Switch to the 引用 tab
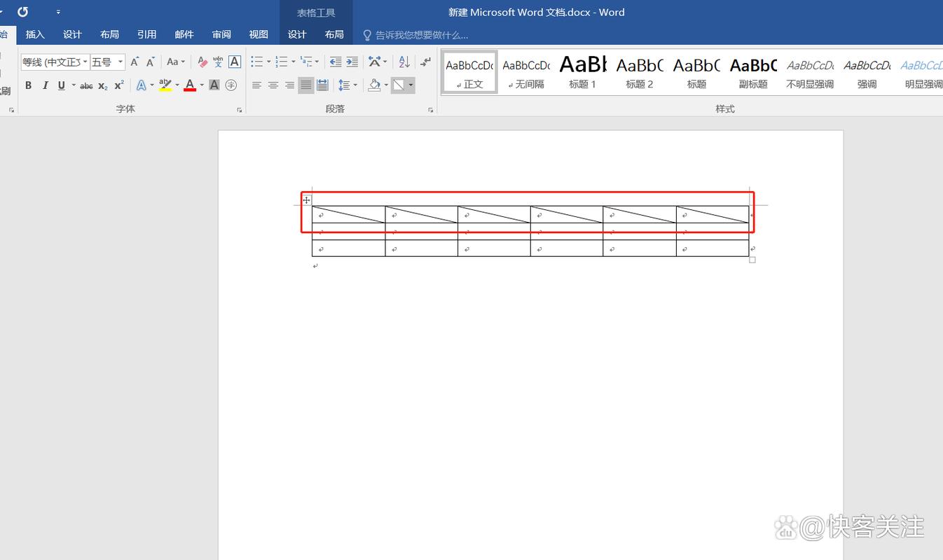This screenshot has width=943, height=560. 147,34
